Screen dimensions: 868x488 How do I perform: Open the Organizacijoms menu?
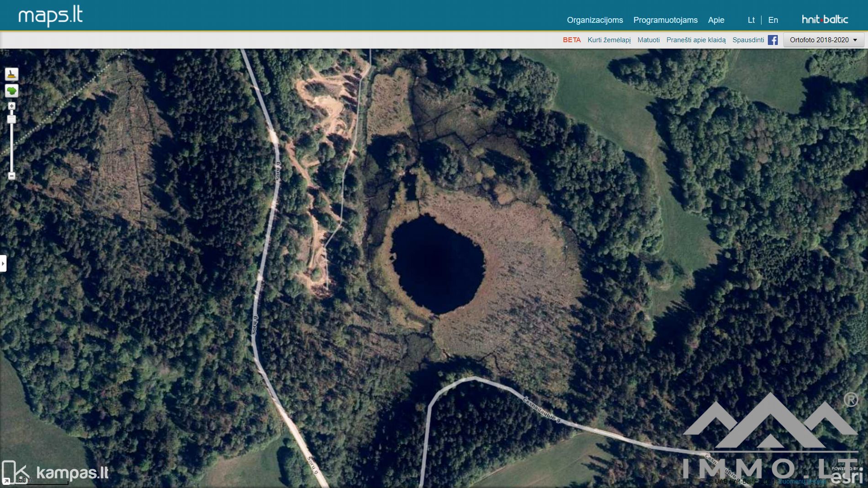pyautogui.click(x=595, y=20)
